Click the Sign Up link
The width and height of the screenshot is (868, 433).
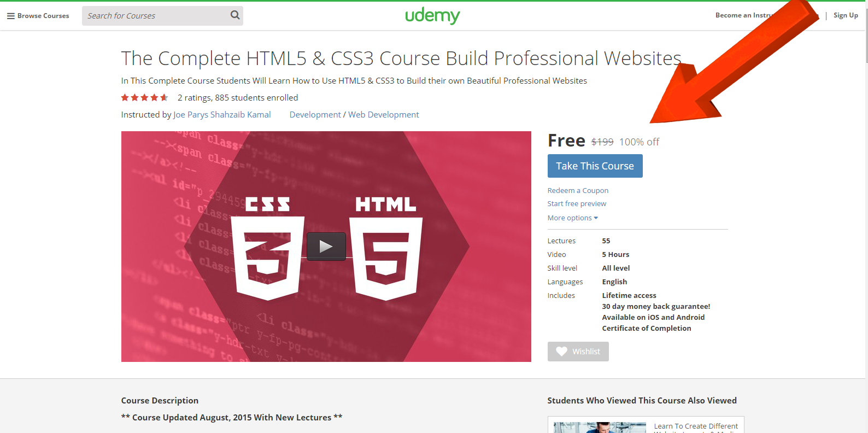[846, 15]
